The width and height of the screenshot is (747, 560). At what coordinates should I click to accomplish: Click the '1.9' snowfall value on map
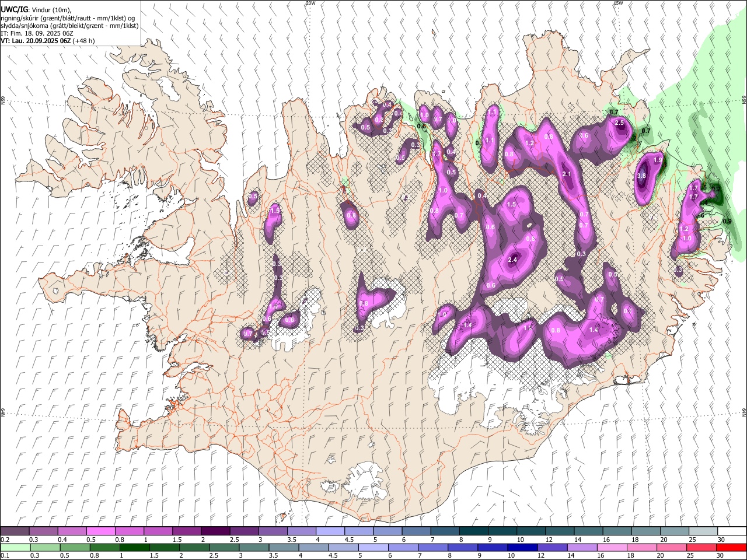pyautogui.click(x=658, y=160)
